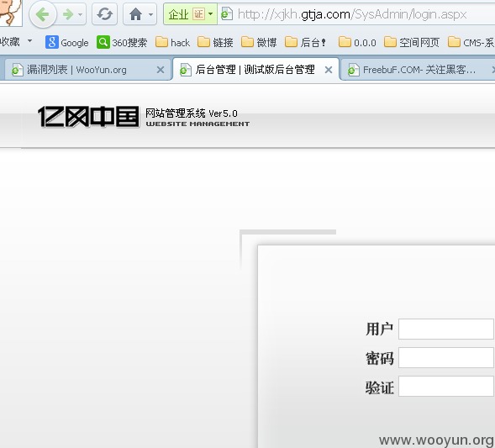The width and height of the screenshot is (495, 448).
Task: Open the 收藏 favorites dropdown arrow
Action: click(x=29, y=40)
